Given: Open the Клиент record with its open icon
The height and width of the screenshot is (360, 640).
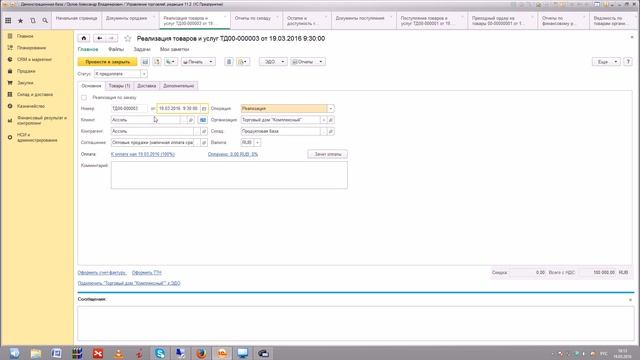Looking at the screenshot, I should pos(191,120).
